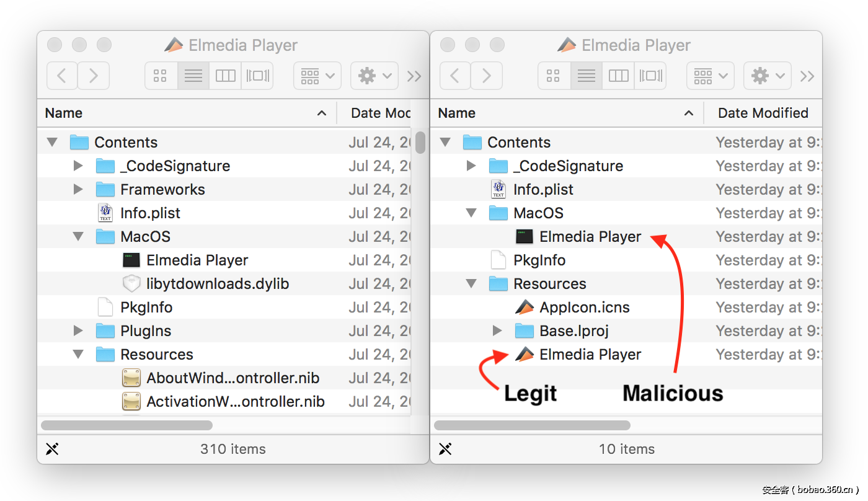Click the read-only pencil icon beside 310 items
This screenshot has width=868, height=501.
[x=52, y=449]
